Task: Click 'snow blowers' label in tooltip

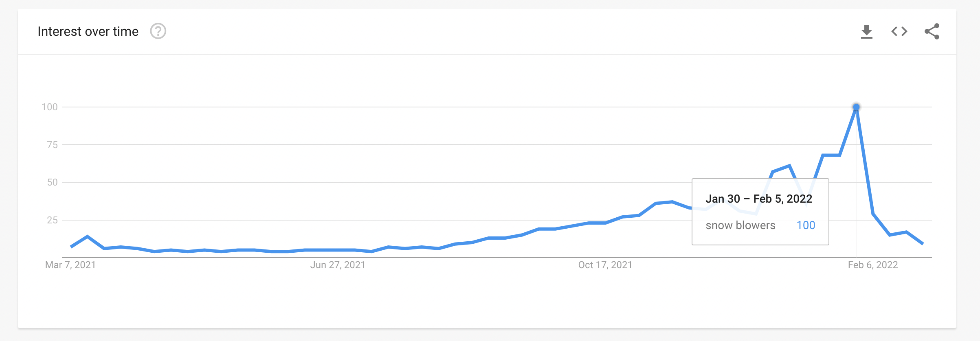Action: [740, 225]
